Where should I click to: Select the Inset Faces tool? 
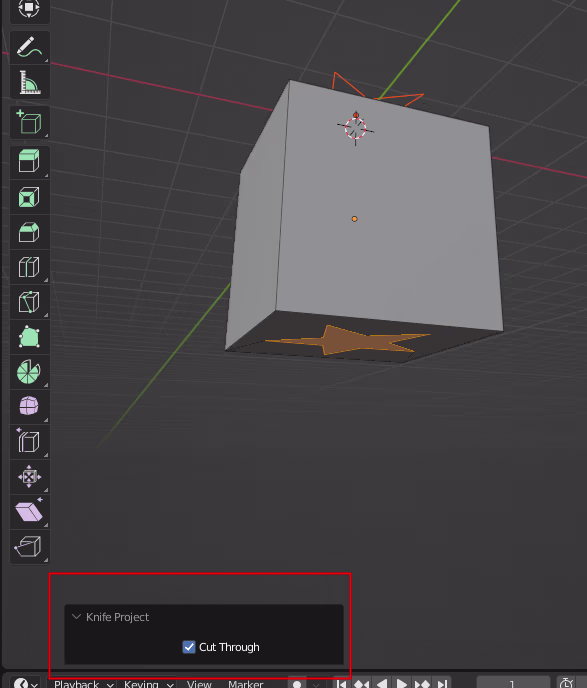coord(29,197)
